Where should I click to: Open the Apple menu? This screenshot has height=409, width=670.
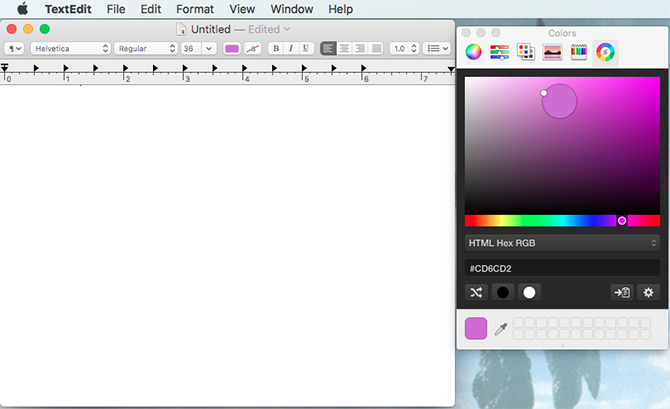coord(23,9)
